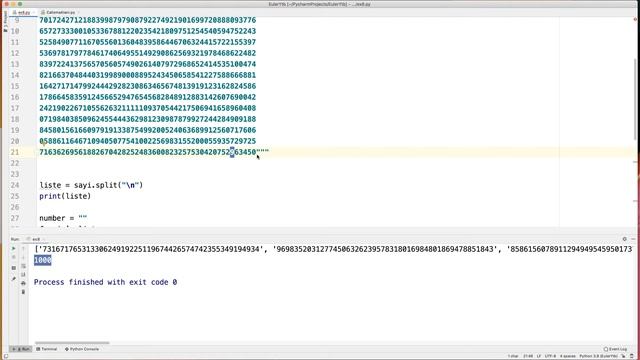Screen dimensions: 640x360
Task: Click the print icon in Run toolbar
Action: point(23,283)
